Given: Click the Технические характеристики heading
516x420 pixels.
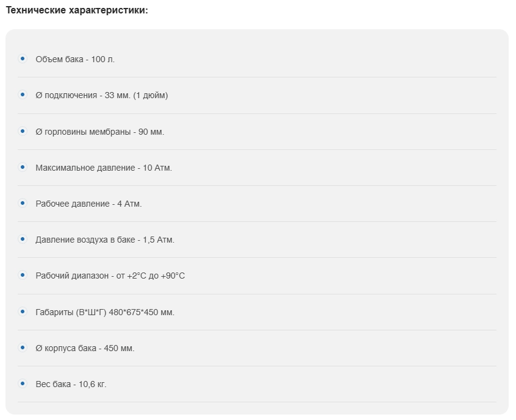Looking at the screenshot, I should 77,11.
